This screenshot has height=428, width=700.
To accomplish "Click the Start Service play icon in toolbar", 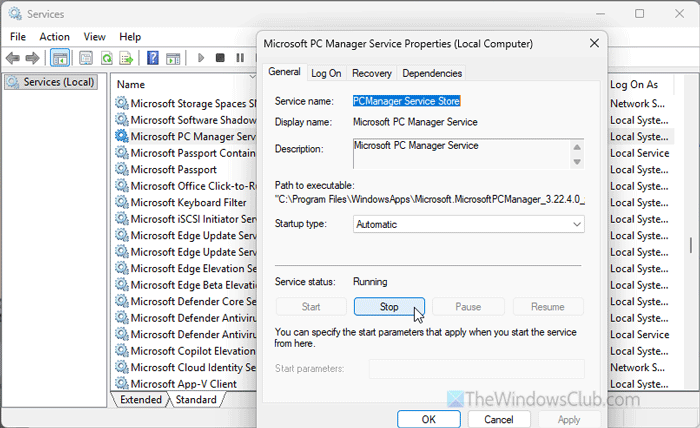I will coord(201,58).
